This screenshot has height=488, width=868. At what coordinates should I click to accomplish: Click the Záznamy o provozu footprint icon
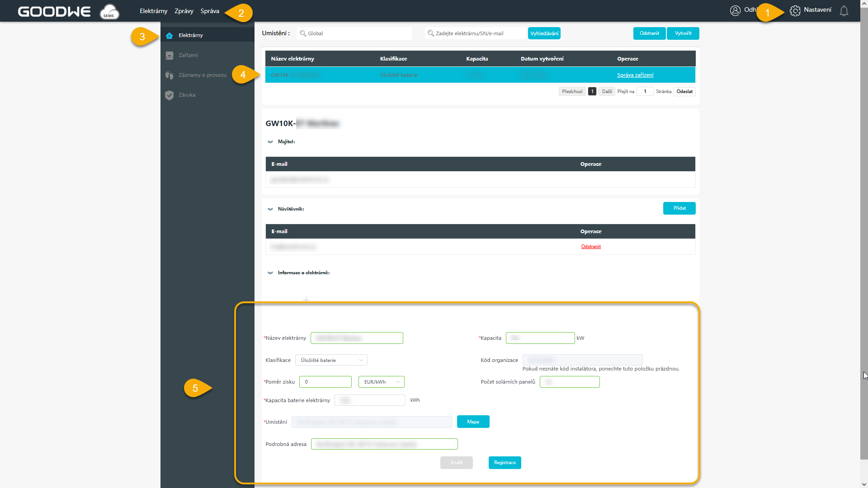(x=170, y=75)
